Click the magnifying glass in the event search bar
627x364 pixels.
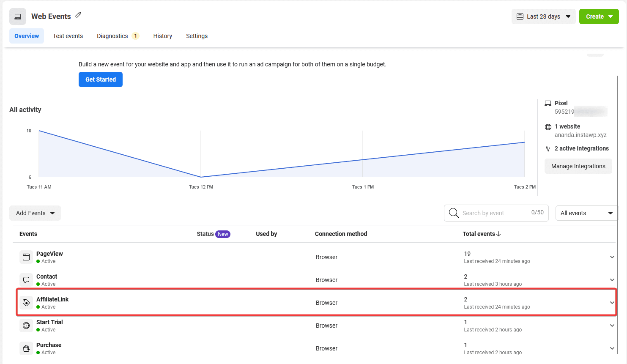coord(454,213)
